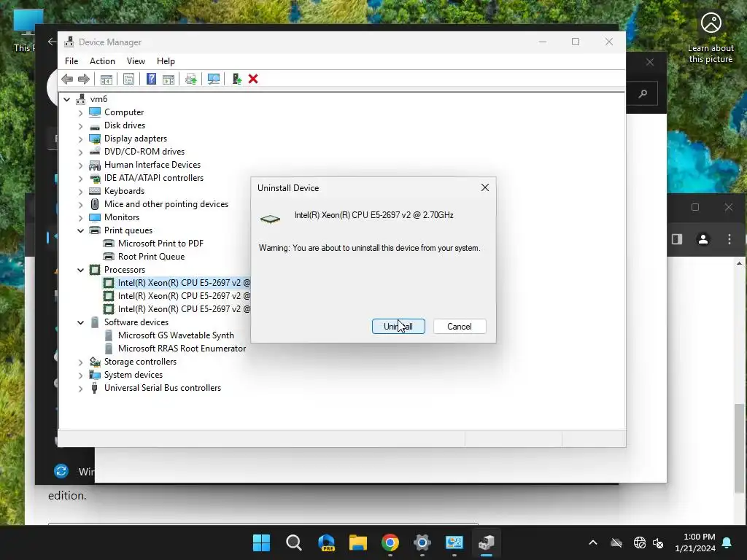Expand the Computer category
The image size is (747, 560).
point(80,113)
